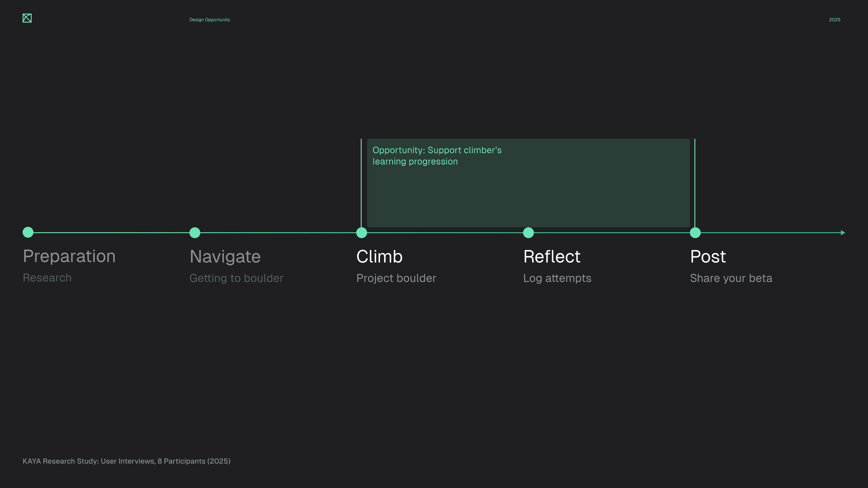Click the Navigate timeline dot
Viewport: 868px width, 488px height.
tap(195, 233)
